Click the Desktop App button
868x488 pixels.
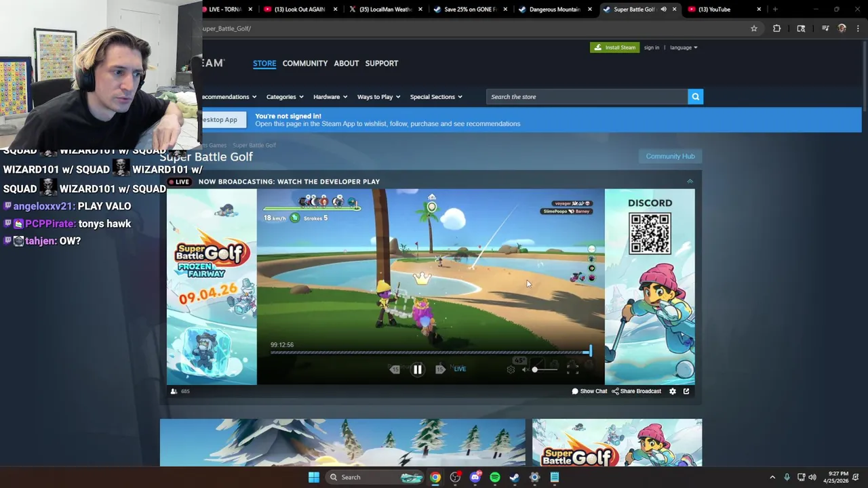tap(224, 120)
